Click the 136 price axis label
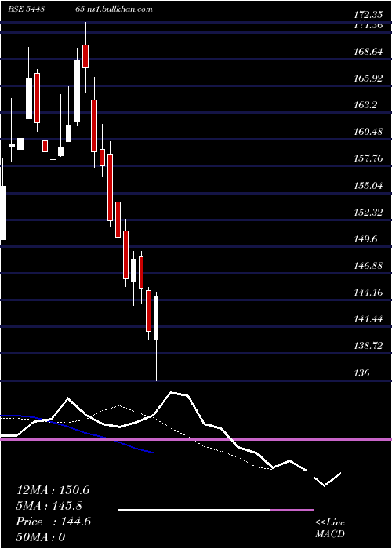392x549 pixels. [361, 373]
